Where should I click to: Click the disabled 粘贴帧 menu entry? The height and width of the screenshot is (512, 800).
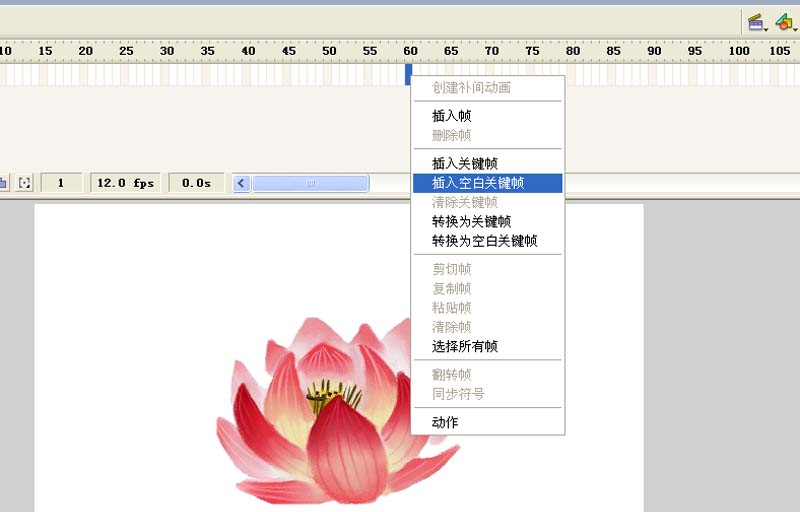[x=487, y=308]
